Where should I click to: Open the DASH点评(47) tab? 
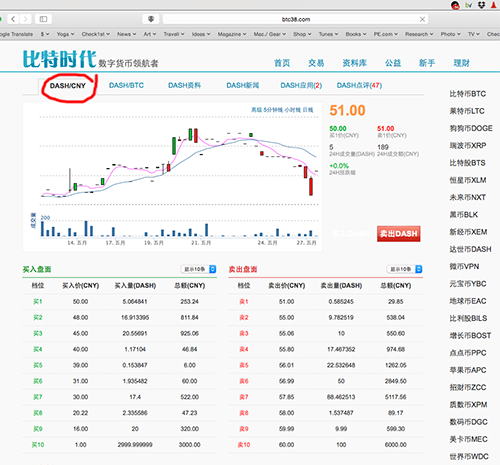(x=359, y=85)
